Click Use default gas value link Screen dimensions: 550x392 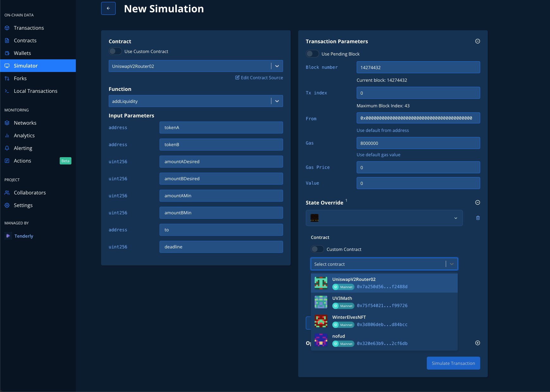tap(378, 155)
